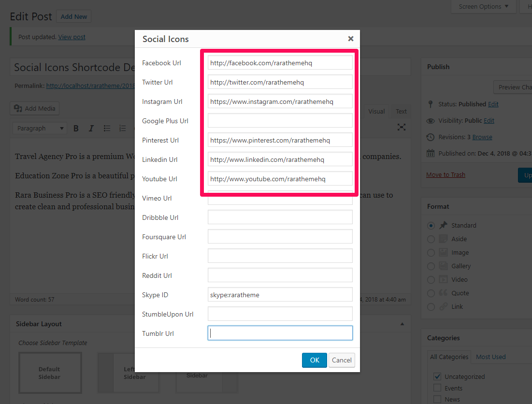Screen dimensions: 532x404
Task: Click the Published on calendar icon
Action: 431,153
